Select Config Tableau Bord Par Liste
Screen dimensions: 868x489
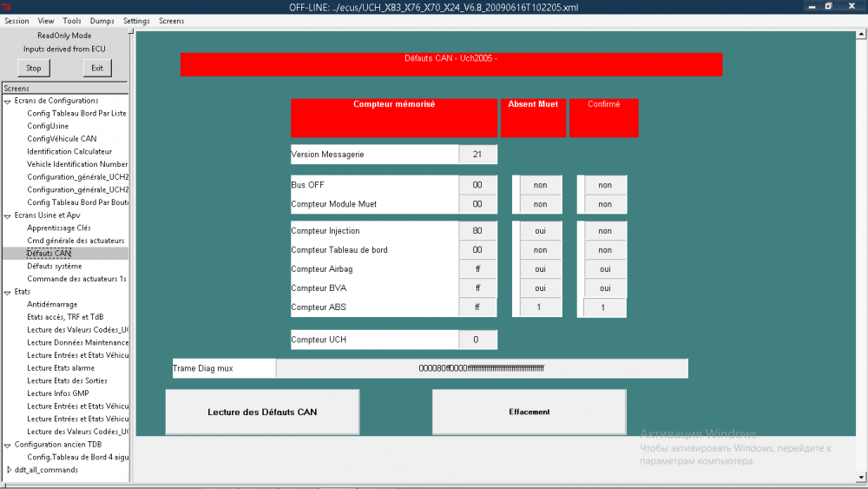click(76, 113)
